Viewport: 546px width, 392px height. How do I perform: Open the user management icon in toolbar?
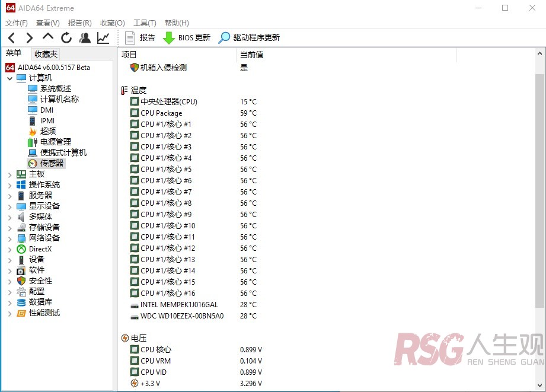[85, 37]
